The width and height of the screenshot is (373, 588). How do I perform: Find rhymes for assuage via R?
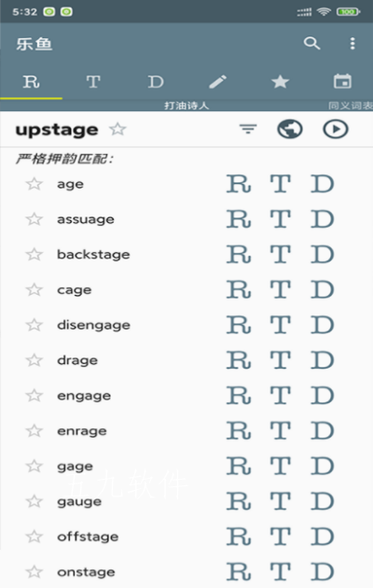pos(239,219)
